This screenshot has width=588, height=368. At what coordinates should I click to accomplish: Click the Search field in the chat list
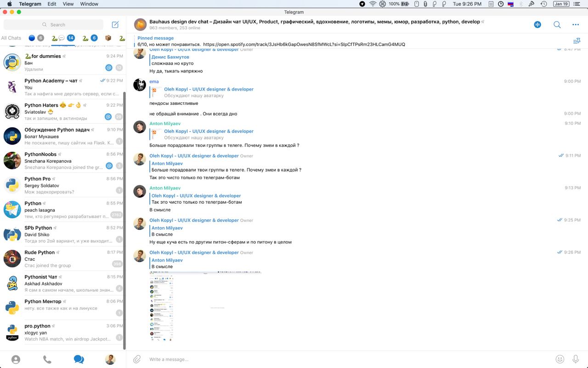54,24
